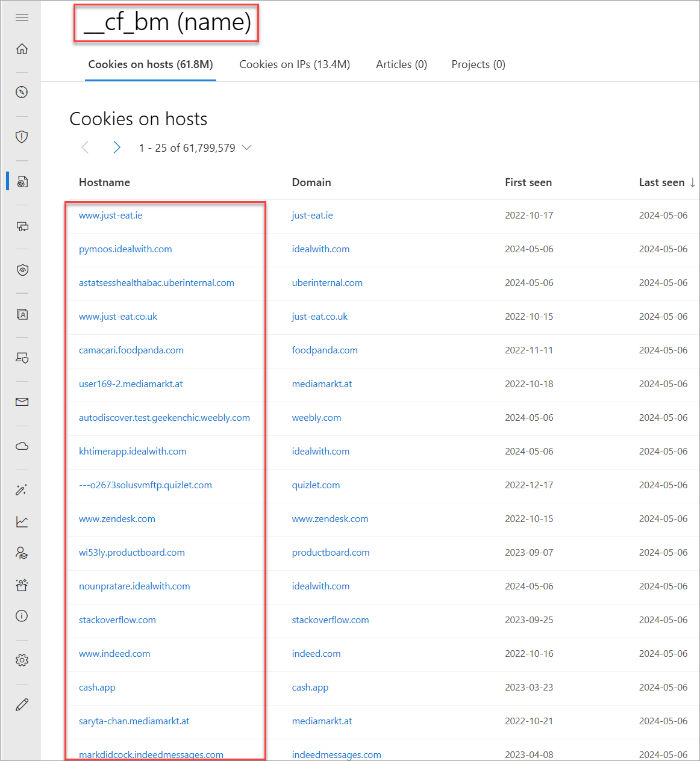Select Cookies on hosts (61.8M) tab
The height and width of the screenshot is (761, 700).
tap(151, 64)
